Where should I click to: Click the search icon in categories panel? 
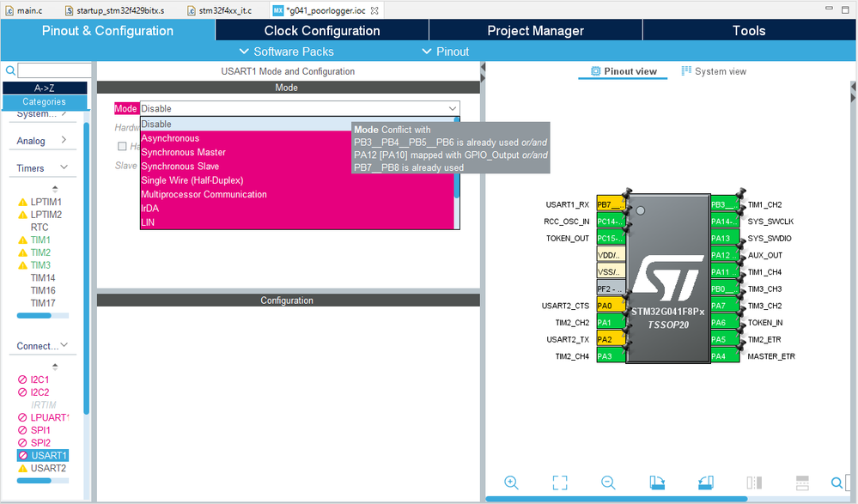(x=10, y=70)
